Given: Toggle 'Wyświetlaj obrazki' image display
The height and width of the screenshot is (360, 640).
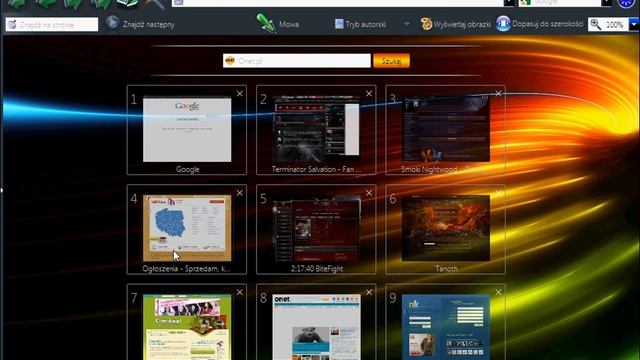Looking at the screenshot, I should [x=456, y=24].
